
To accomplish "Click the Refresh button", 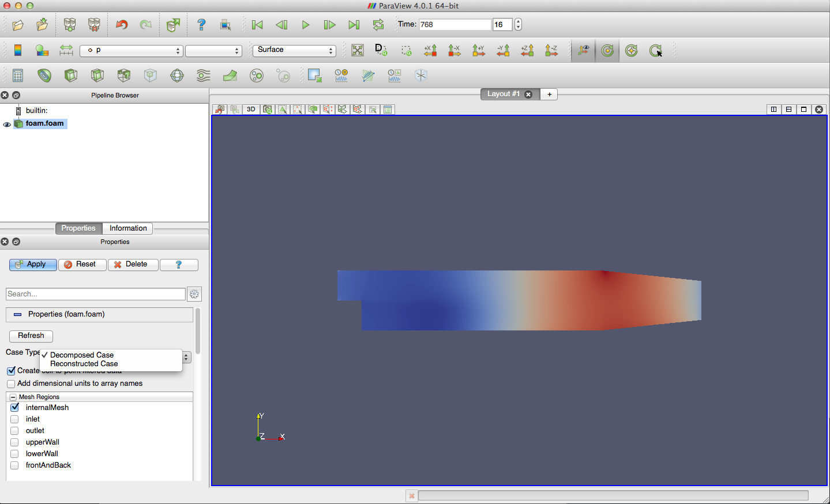I will pyautogui.click(x=31, y=336).
